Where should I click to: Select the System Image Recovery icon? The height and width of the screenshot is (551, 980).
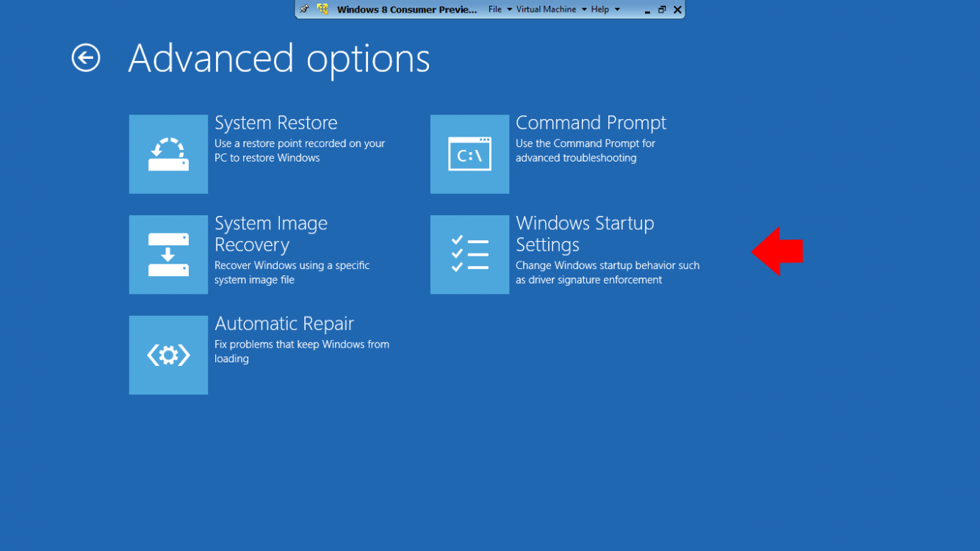pyautogui.click(x=168, y=255)
